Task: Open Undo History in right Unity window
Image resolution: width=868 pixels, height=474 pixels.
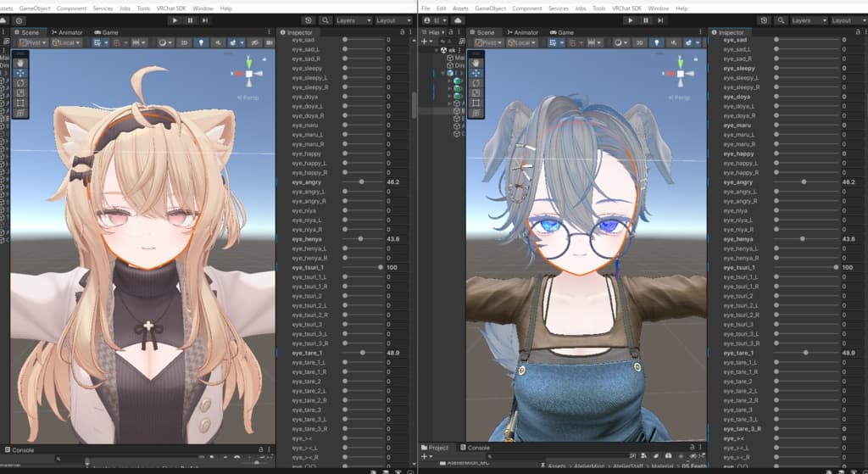Action: [x=764, y=20]
